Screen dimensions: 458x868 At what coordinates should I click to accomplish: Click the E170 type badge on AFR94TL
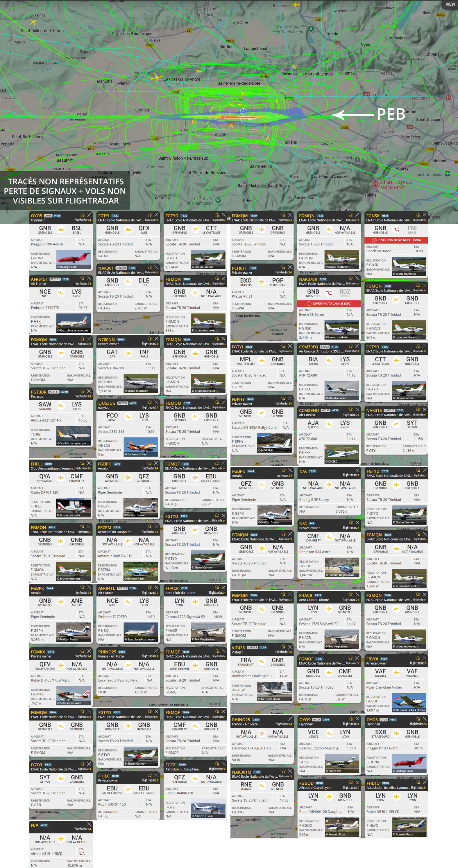(133, 588)
